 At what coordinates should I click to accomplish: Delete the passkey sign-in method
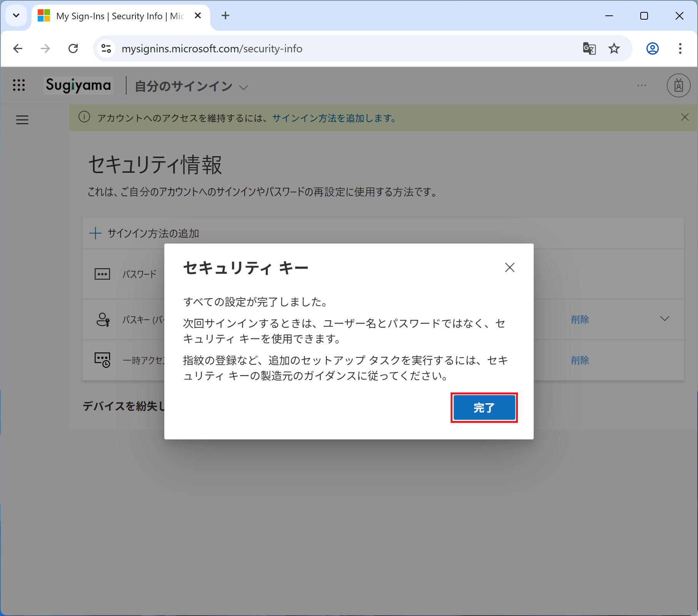tap(580, 319)
